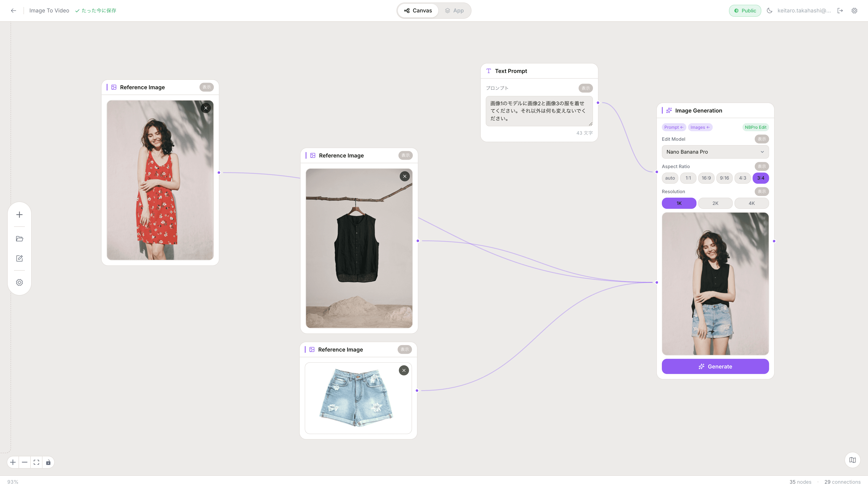Screen dimensions: 868x488
Task: Click the add node plus icon in sidebar
Action: coord(19,215)
